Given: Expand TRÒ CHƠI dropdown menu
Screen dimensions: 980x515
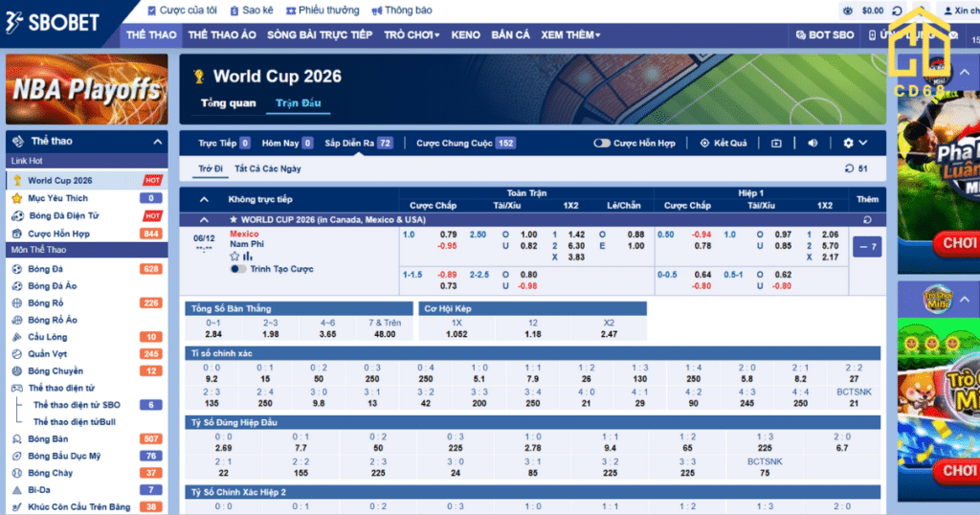Looking at the screenshot, I should (412, 35).
